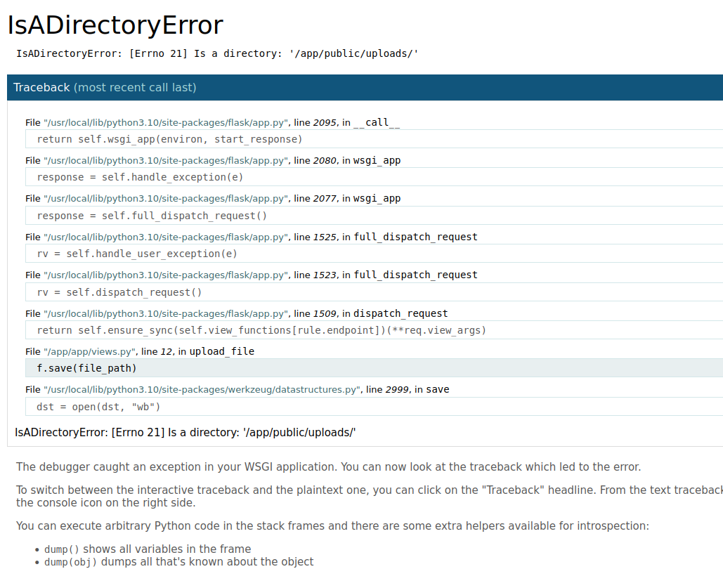Select the "/app/app/views.py" upload_file frame header

139,351
